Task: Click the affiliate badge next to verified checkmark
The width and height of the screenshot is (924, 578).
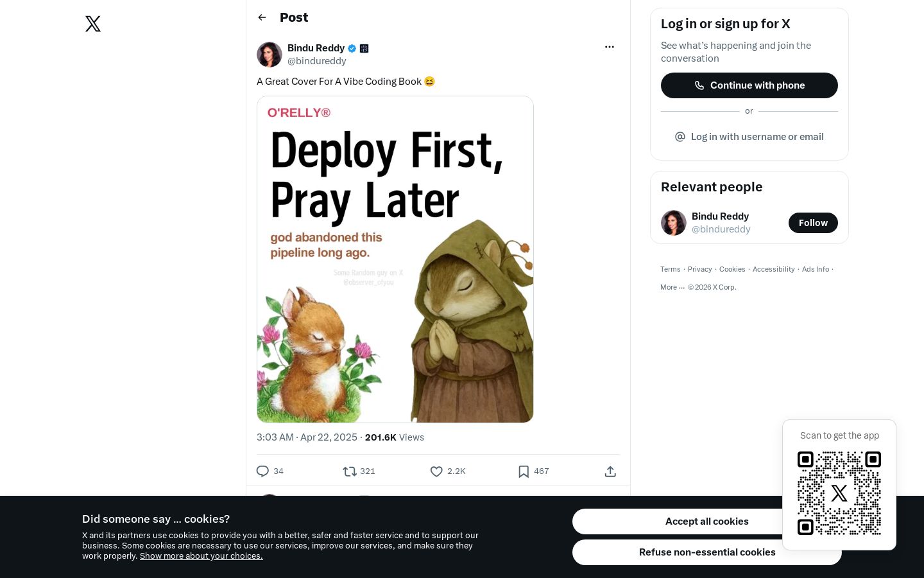Action: click(364, 48)
